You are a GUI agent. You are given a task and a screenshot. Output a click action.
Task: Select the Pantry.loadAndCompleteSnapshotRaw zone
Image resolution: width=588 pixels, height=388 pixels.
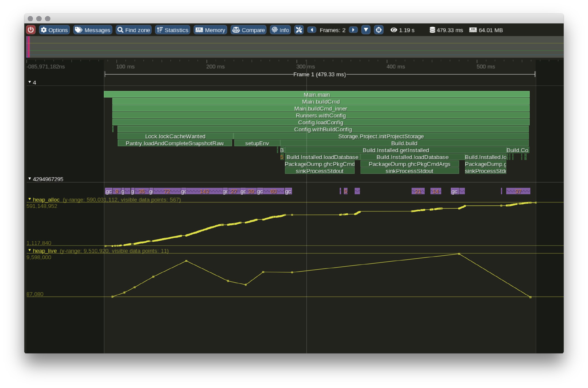175,143
